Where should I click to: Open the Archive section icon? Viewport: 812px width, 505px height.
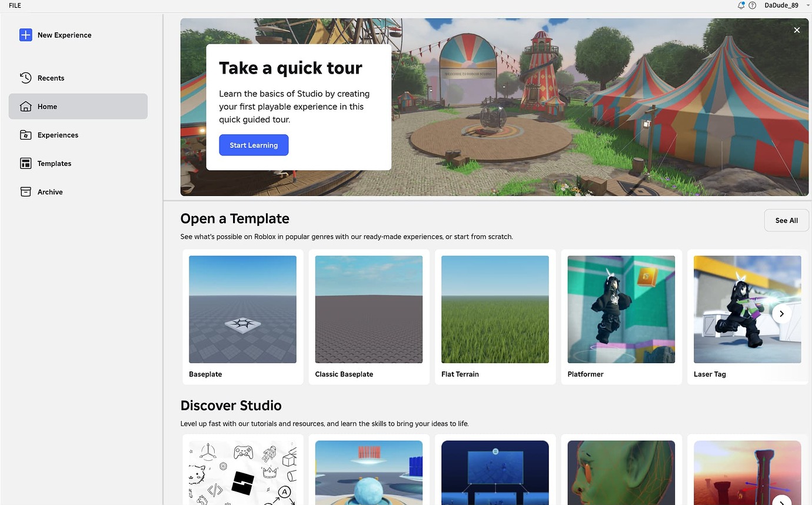tap(26, 191)
